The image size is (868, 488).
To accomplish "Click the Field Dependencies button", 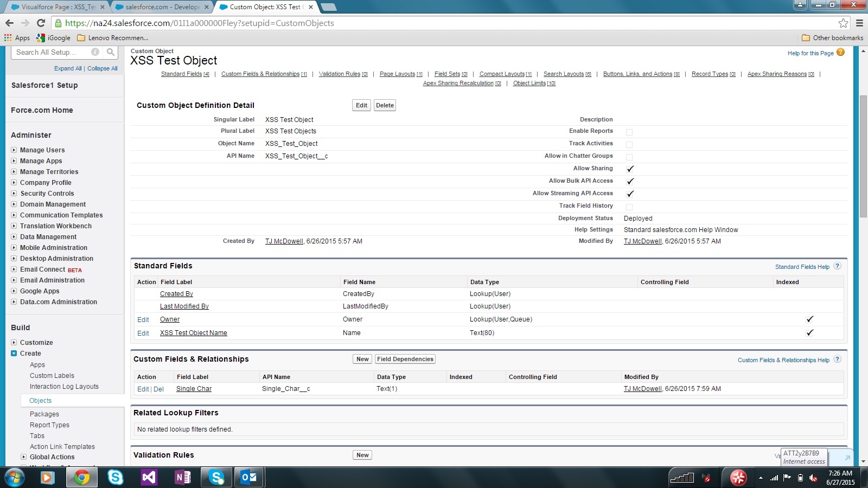I will tap(405, 359).
